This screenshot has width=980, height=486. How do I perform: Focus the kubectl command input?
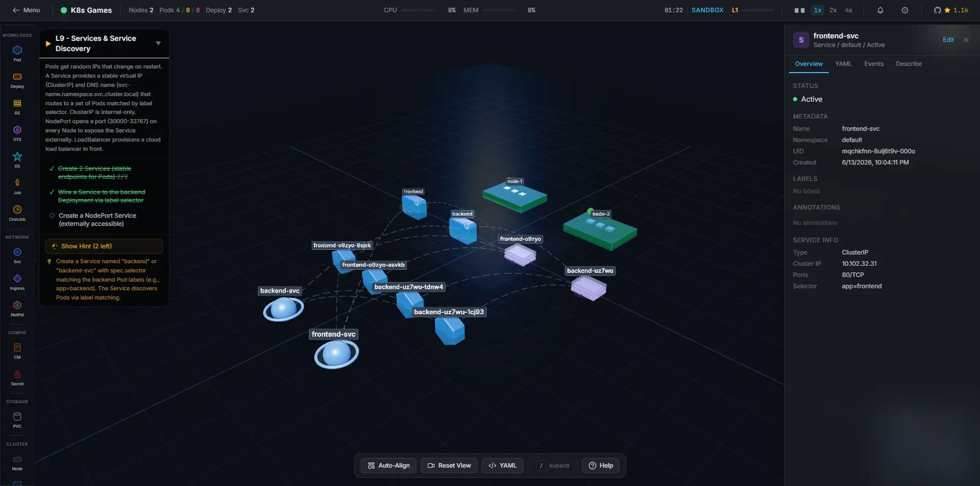pyautogui.click(x=554, y=466)
